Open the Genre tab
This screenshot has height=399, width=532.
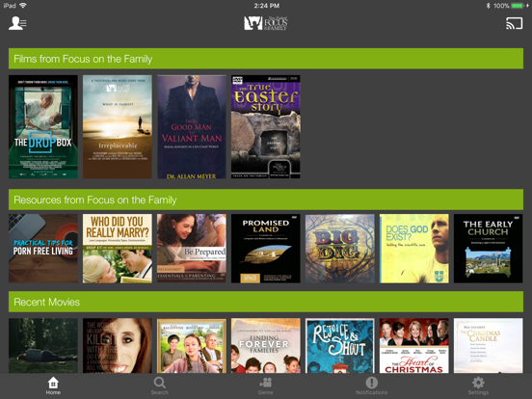(266, 386)
